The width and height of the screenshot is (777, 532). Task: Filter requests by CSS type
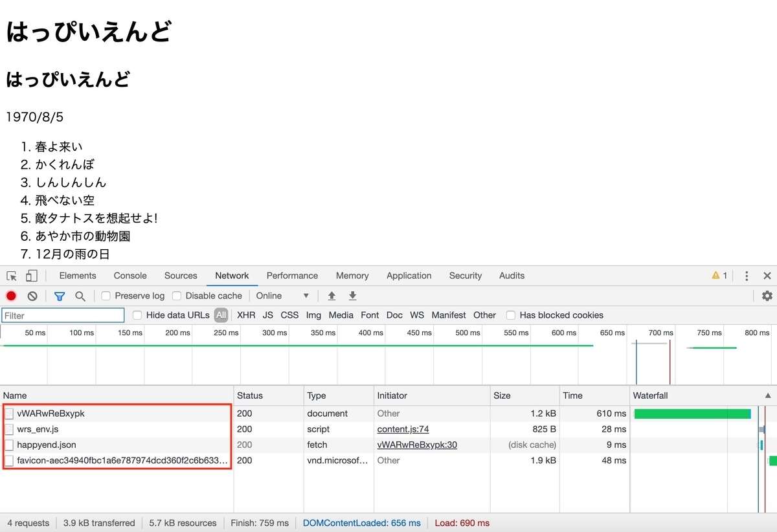289,315
